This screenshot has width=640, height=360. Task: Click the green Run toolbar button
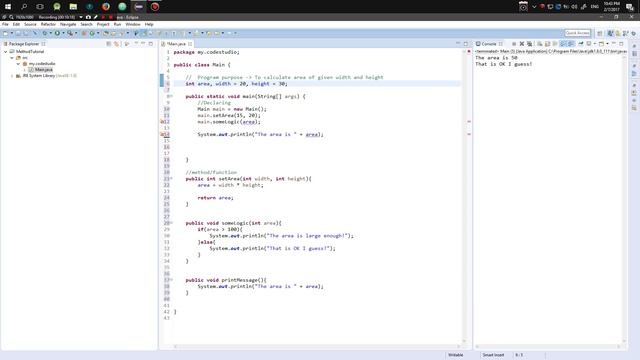click(57, 33)
